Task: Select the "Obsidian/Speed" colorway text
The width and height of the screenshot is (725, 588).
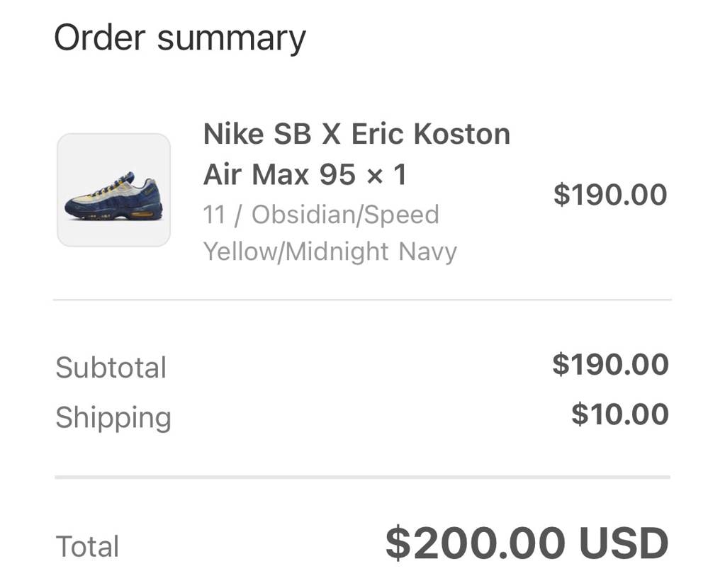Action: [x=345, y=214]
